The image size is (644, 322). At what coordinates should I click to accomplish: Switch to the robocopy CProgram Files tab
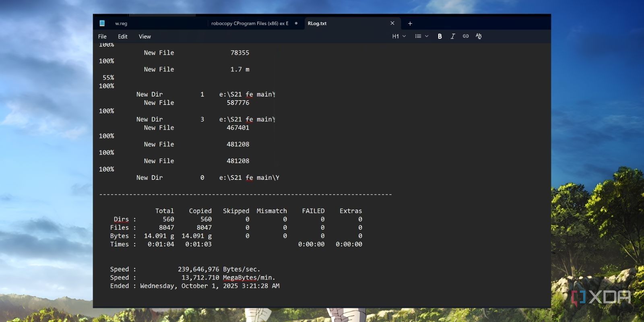click(x=250, y=23)
